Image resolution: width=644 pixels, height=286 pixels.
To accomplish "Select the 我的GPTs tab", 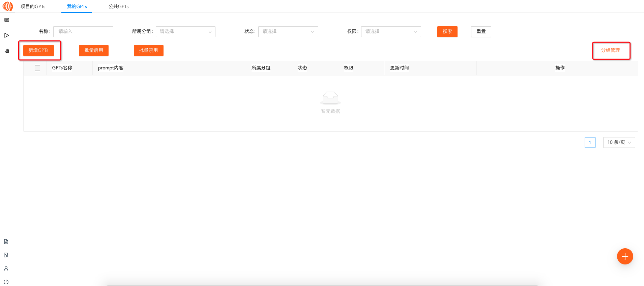I will point(77,6).
